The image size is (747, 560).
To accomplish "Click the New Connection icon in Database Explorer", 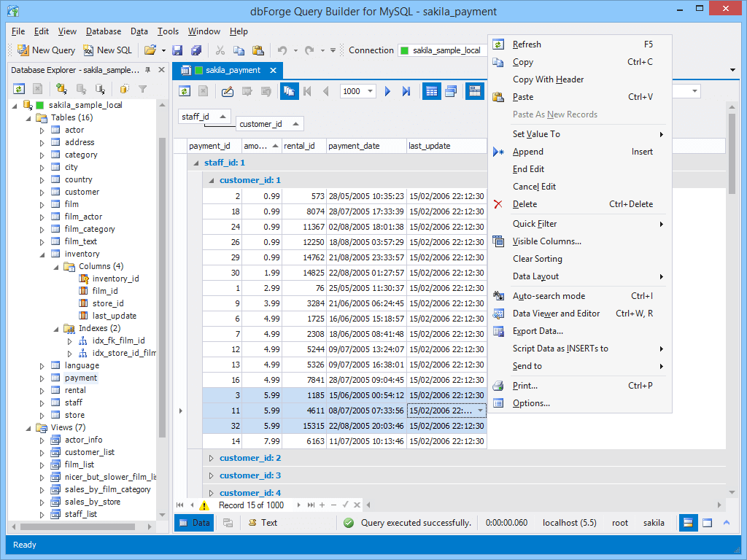I will point(61,88).
